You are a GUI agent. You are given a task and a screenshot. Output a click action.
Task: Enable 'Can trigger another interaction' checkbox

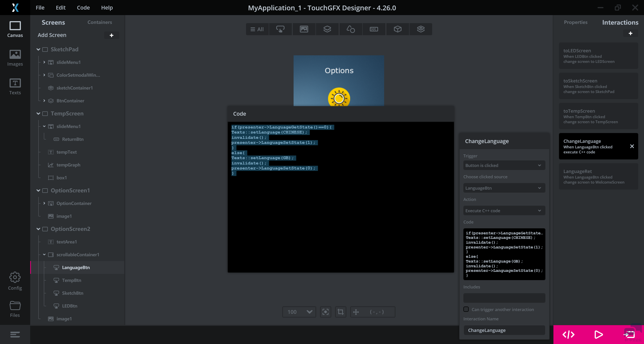(x=466, y=309)
